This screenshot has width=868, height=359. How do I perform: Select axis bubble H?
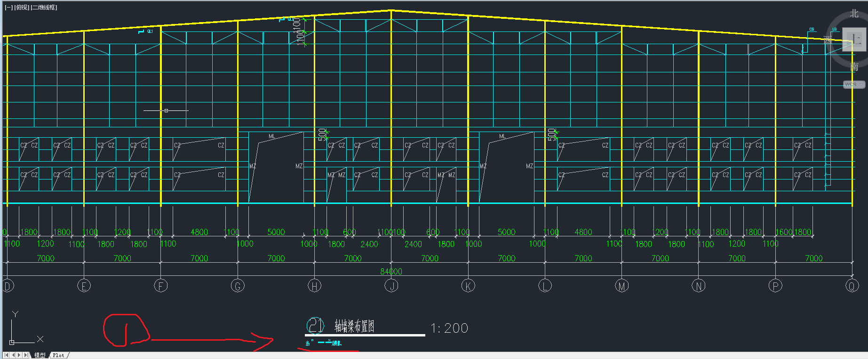coord(314,286)
